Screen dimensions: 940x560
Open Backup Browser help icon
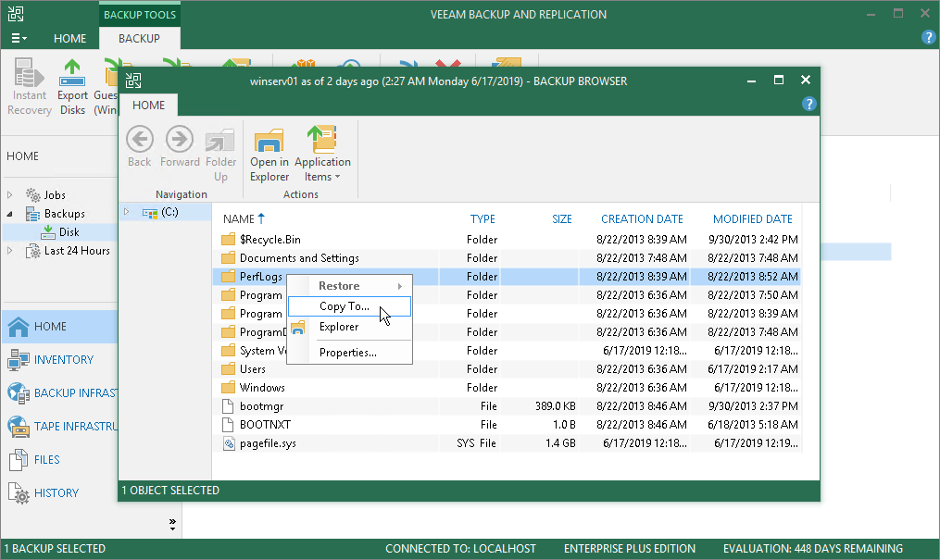tap(808, 105)
